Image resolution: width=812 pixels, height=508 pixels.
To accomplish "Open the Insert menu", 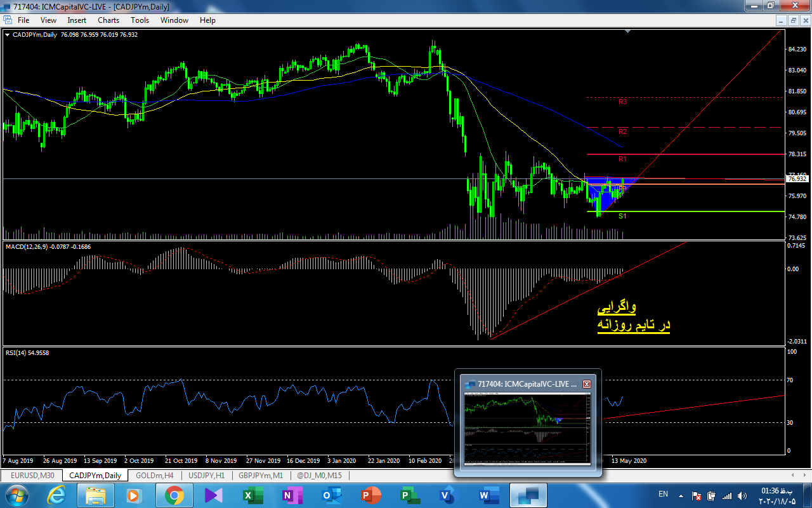I will tap(77, 20).
